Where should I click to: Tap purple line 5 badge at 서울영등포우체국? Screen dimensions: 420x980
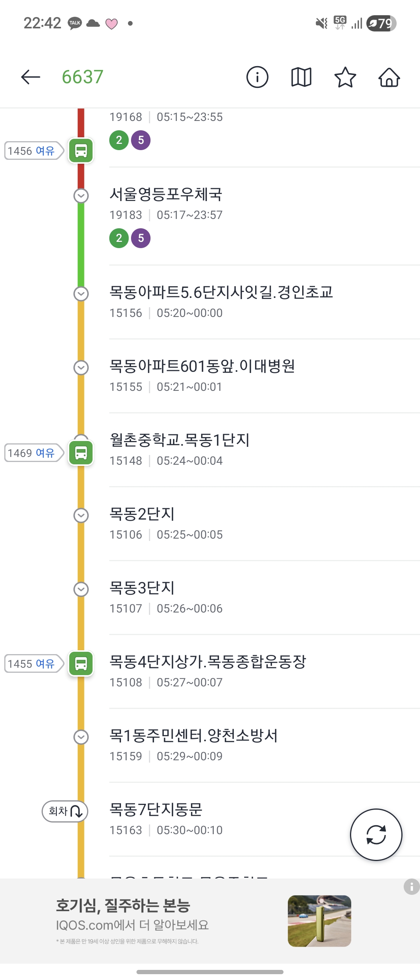pos(141,238)
